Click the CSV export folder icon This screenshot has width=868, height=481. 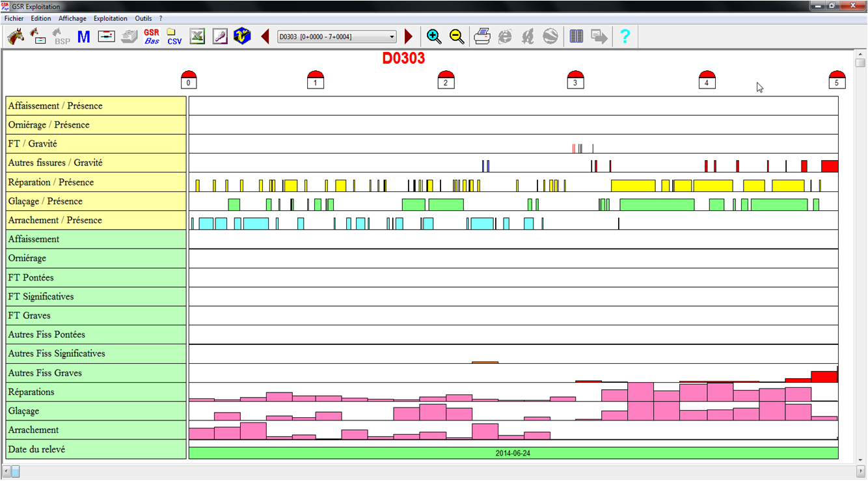pyautogui.click(x=174, y=36)
